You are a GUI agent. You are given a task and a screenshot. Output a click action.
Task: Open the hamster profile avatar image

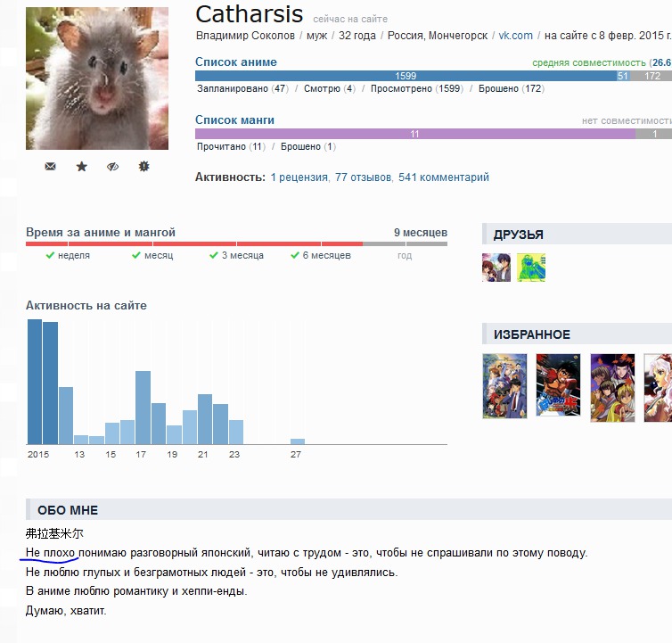(97, 78)
